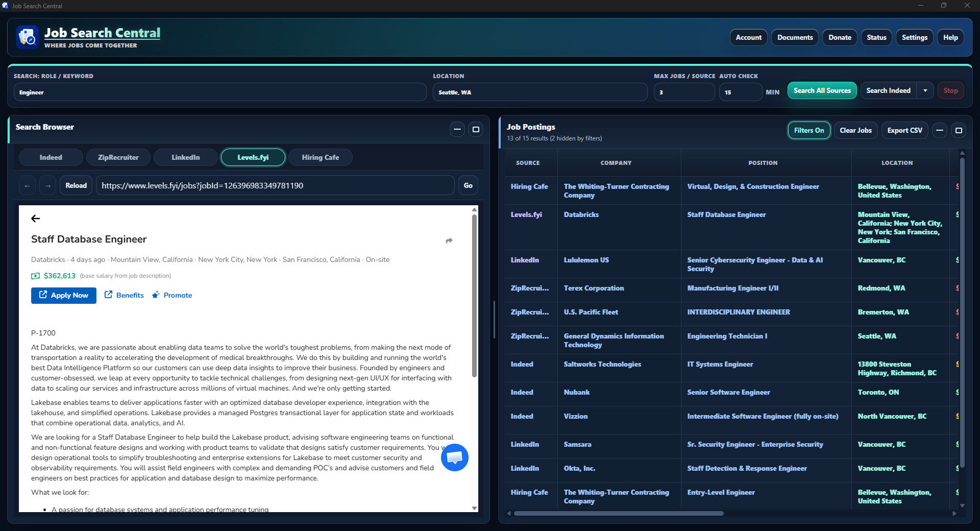Image resolution: width=980 pixels, height=531 pixels.
Task: Select the Levels.fyi tab
Action: 253,157
